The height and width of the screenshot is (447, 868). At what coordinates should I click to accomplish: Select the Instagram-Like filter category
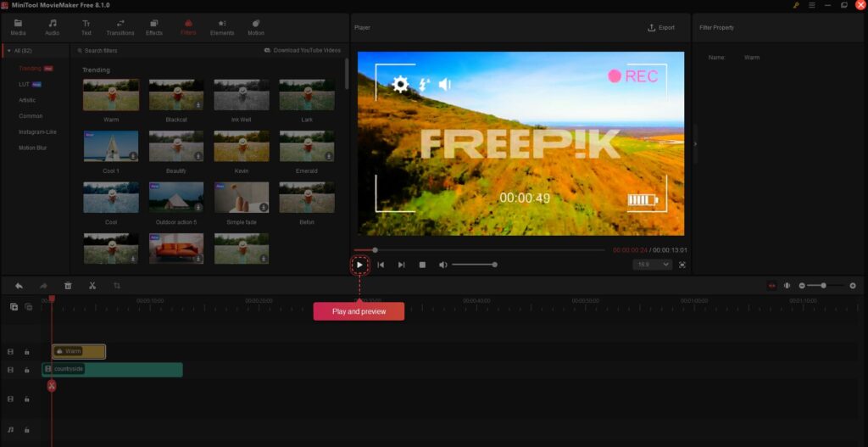tap(37, 132)
